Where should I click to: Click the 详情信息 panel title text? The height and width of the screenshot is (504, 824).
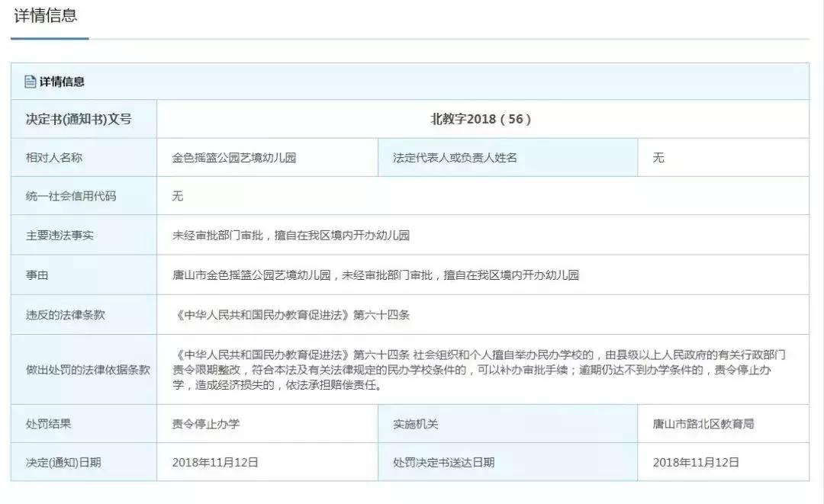pos(62,82)
